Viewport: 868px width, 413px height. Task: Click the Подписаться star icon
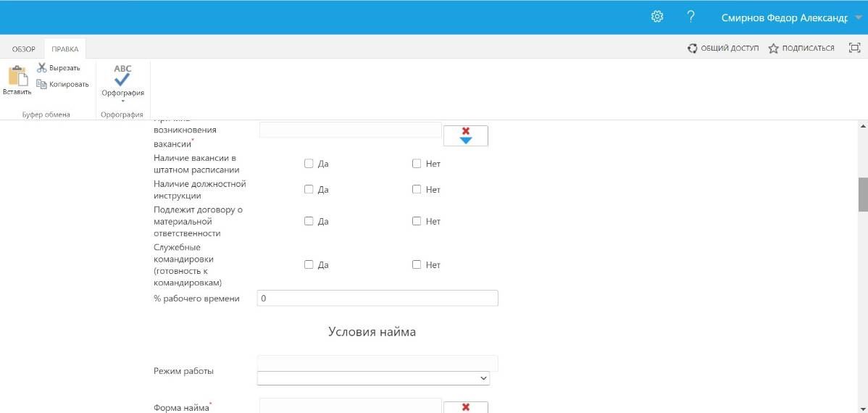point(773,49)
